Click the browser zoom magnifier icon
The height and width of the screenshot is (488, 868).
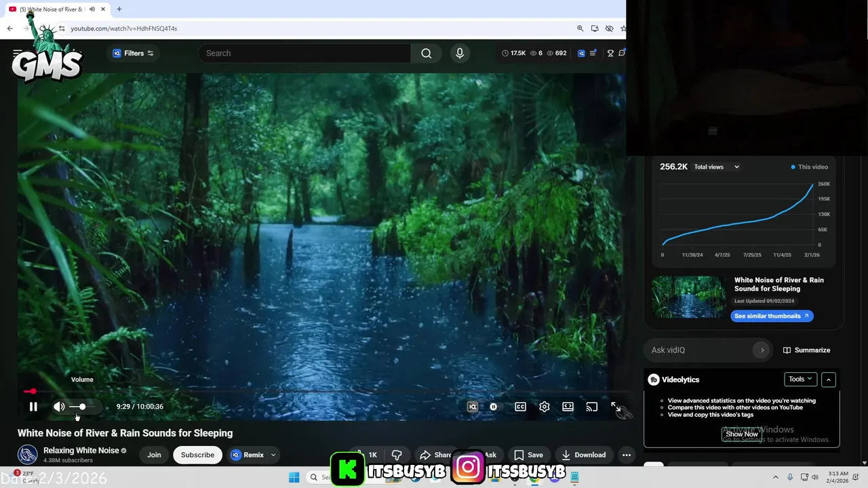[x=580, y=28]
